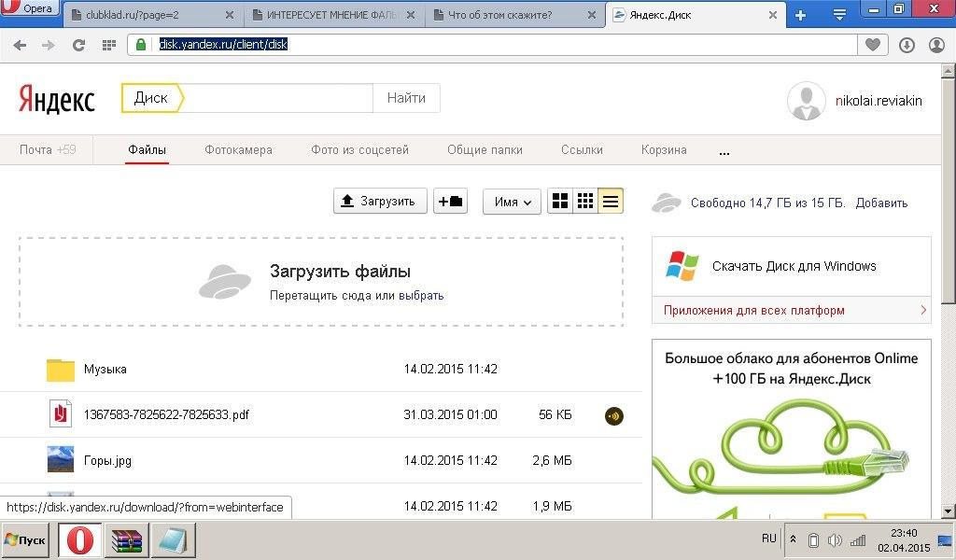Select 1367583-7825622-7825633.pdf file name
956x560 pixels.
click(x=166, y=415)
